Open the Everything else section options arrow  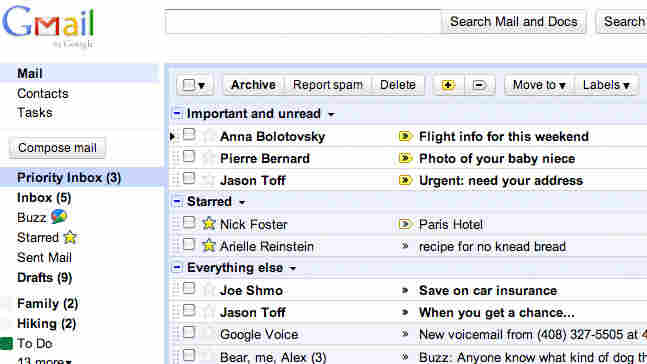coord(293,269)
